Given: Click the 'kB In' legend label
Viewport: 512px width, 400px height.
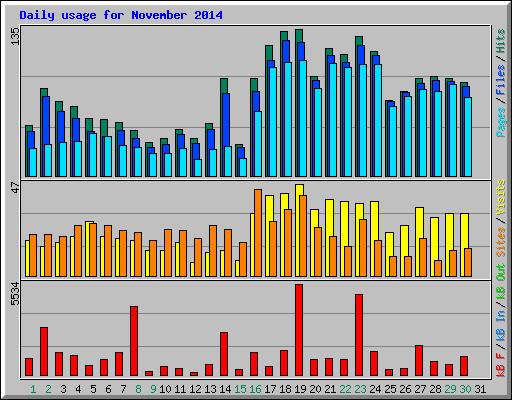Looking at the screenshot, I should [501, 326].
